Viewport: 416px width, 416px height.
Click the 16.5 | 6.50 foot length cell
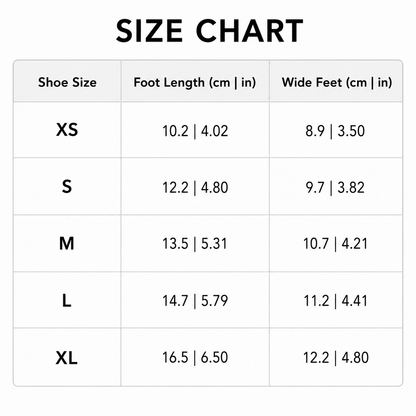click(x=195, y=357)
